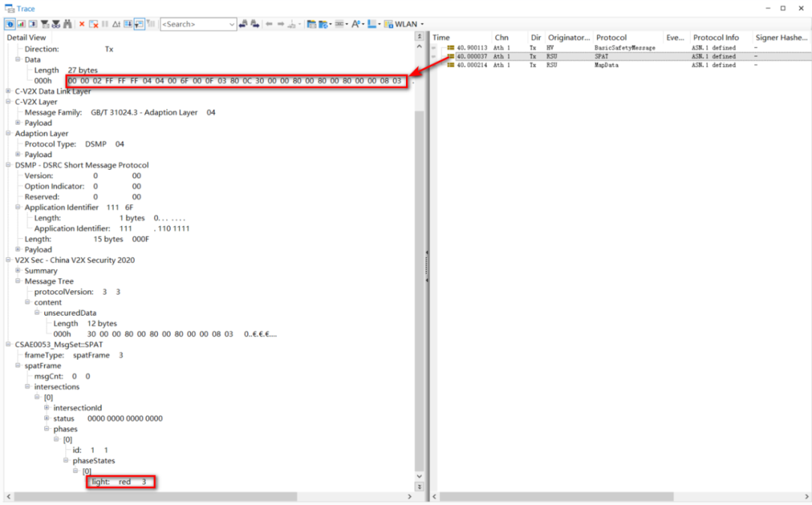Select the 'msgCnt: 0 0' row
This screenshot has width=812, height=505.
62,376
